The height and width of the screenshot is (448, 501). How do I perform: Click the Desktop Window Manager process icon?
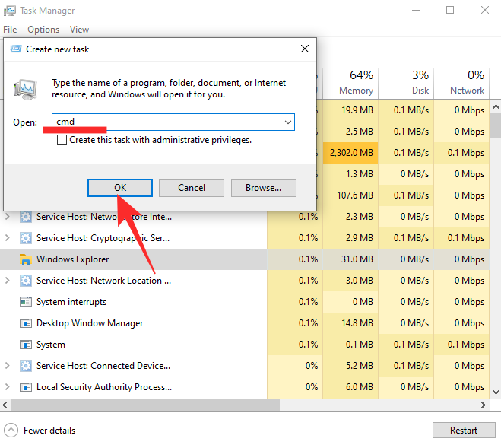coord(26,323)
